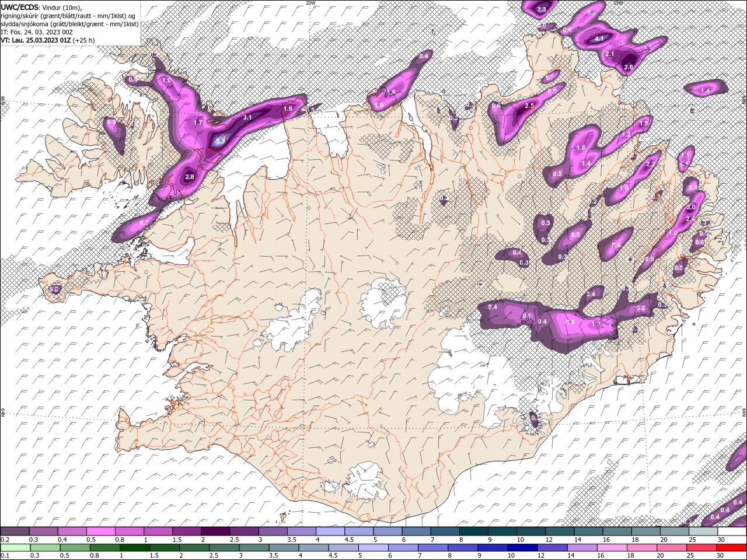Click the purple 1.5 swatch in the upper legend row
The image size is (747, 560).
click(187, 531)
